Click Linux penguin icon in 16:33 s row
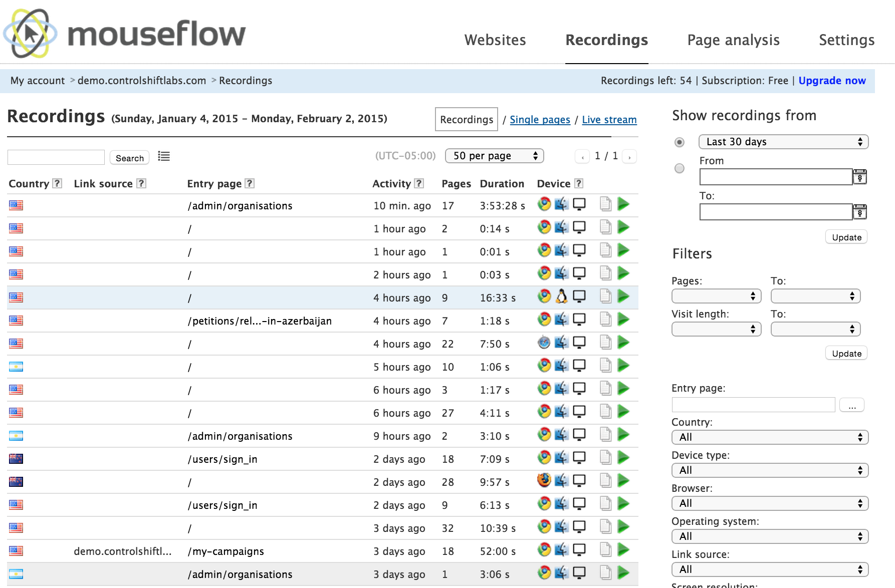The image size is (895, 588). tap(561, 297)
